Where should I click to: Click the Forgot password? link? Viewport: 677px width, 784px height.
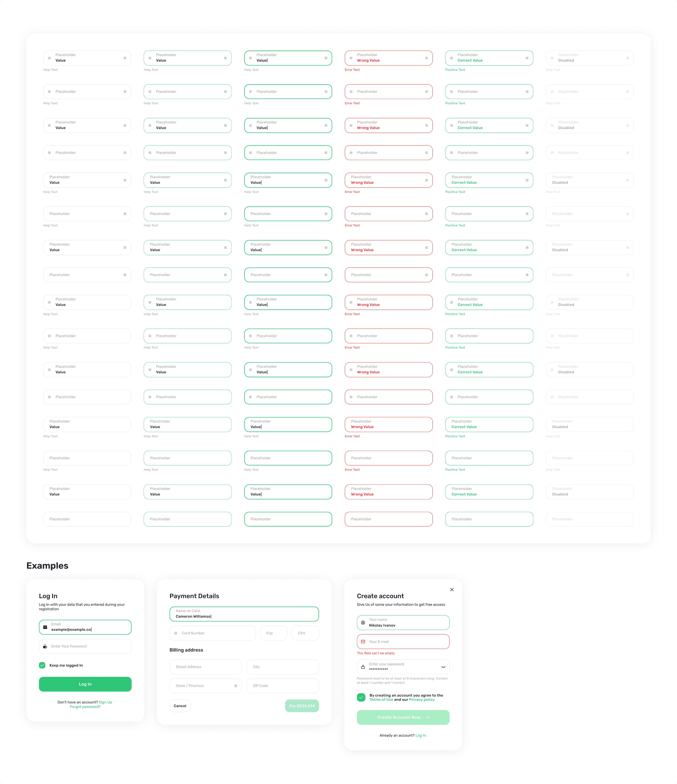pos(85,707)
